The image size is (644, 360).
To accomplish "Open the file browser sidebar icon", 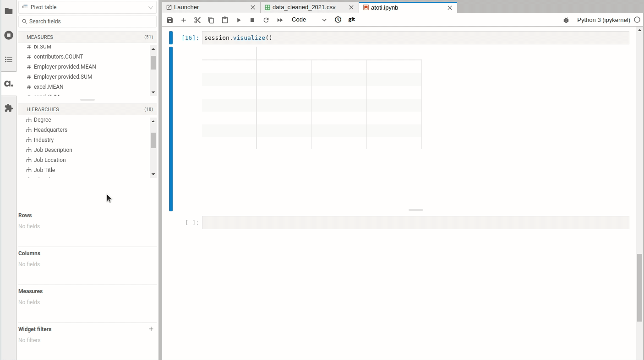I will click(x=8, y=11).
